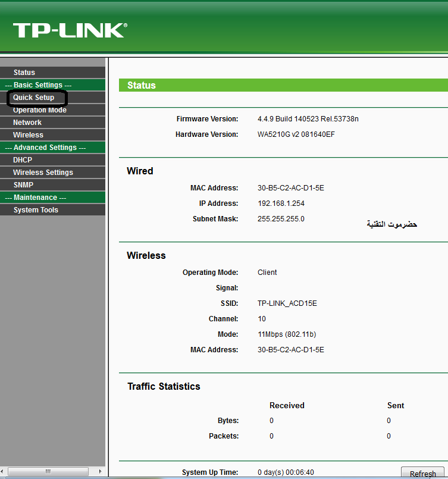Viewport: 448px width, 479px height.
Task: Click the Received column header
Action: pyautogui.click(x=287, y=405)
